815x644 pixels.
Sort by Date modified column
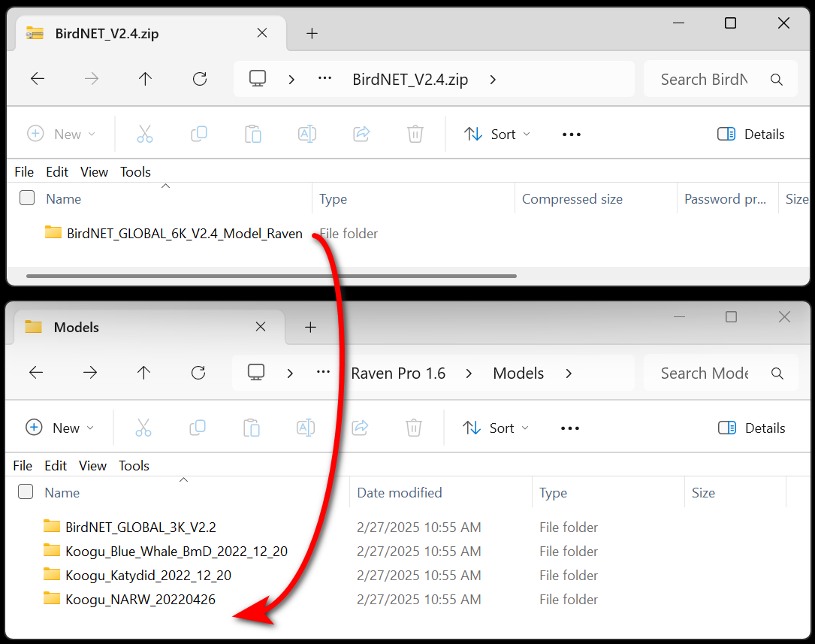coord(399,492)
